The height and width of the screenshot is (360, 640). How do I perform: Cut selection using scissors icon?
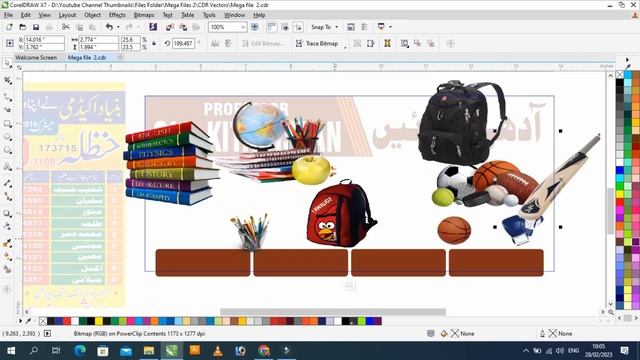[x=66, y=27]
